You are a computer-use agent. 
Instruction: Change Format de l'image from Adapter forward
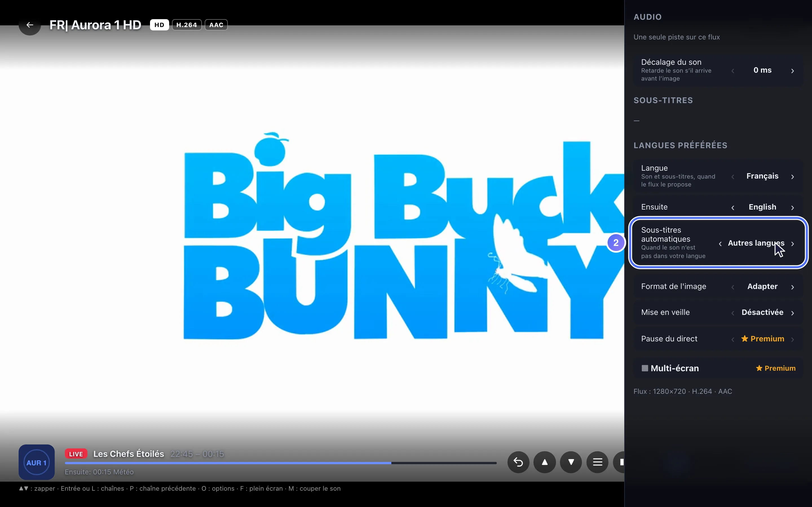(x=793, y=287)
